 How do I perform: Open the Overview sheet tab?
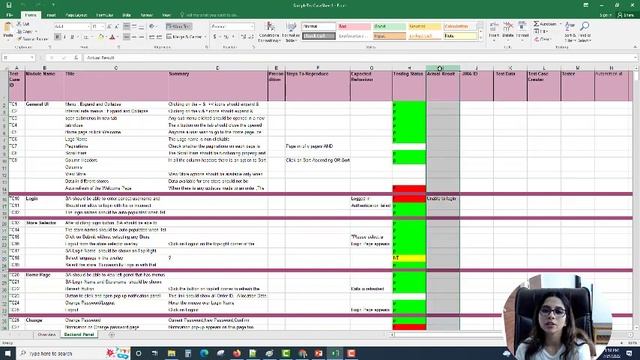pyautogui.click(x=47, y=335)
